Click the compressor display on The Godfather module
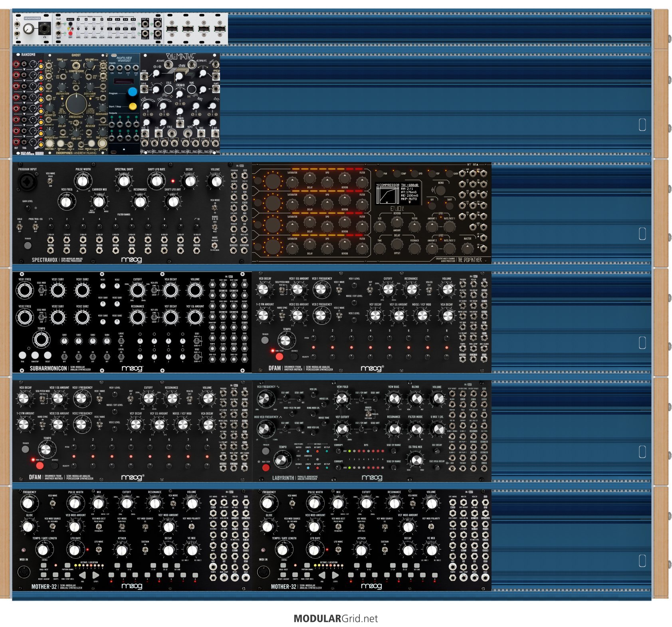 pos(398,194)
